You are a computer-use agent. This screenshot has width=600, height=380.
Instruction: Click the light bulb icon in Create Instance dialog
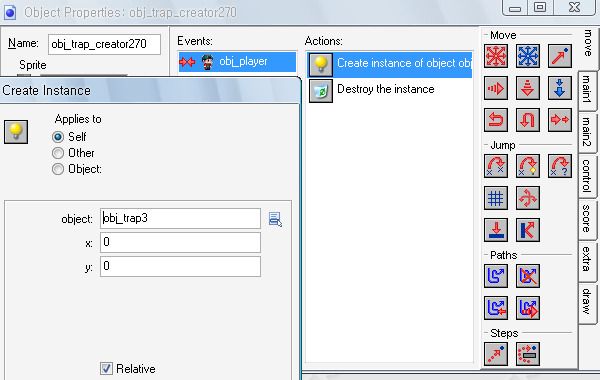(16, 132)
